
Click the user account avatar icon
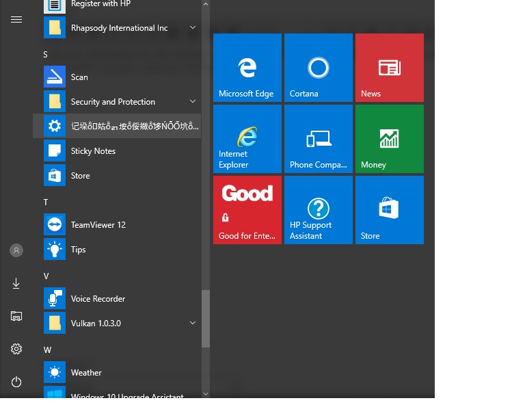16,250
